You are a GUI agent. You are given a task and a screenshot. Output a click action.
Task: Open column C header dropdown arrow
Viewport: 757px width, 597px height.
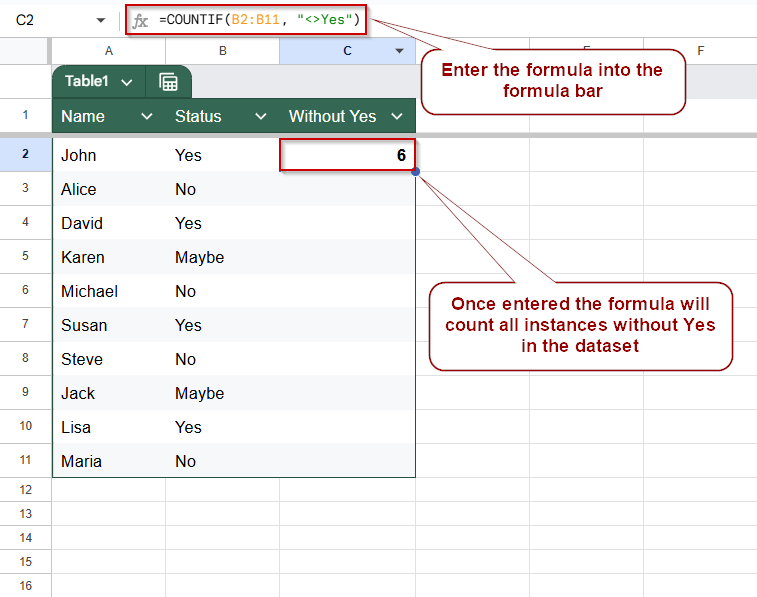[x=399, y=51]
